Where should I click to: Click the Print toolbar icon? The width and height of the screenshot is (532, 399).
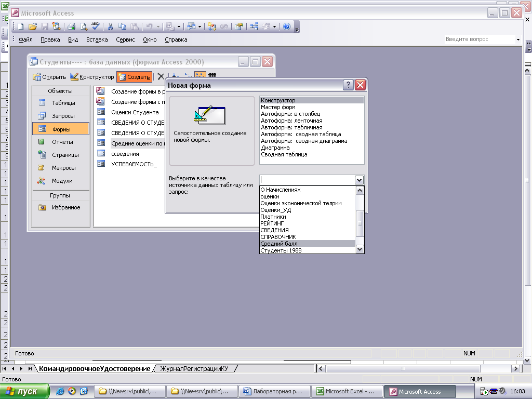click(71, 26)
